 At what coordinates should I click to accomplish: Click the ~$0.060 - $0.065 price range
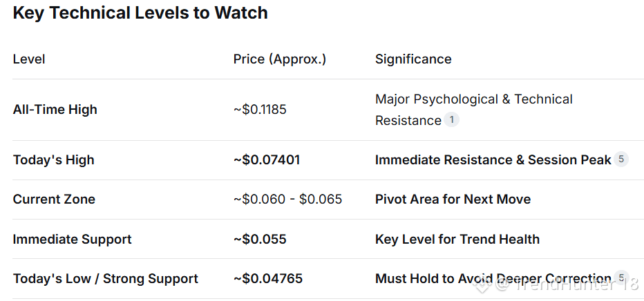(x=288, y=200)
